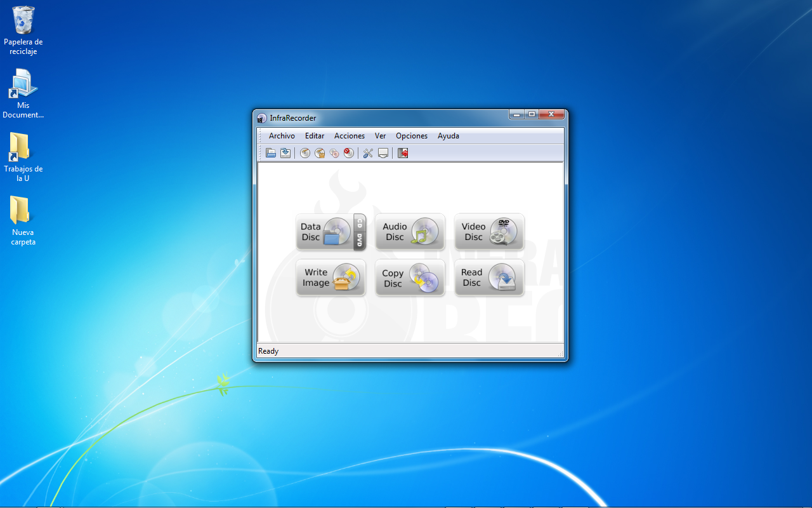This screenshot has width=812, height=508.
Task: Open the Video Disc project type
Action: pyautogui.click(x=489, y=232)
